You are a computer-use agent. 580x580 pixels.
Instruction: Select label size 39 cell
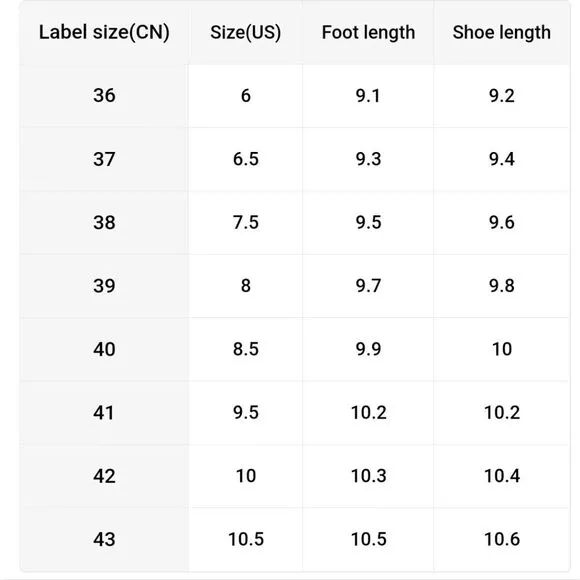pos(104,286)
